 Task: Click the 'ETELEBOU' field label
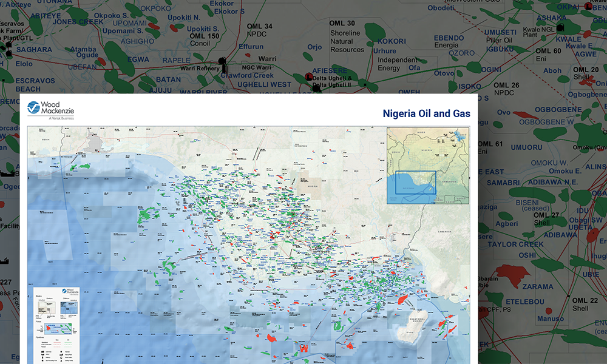click(525, 302)
